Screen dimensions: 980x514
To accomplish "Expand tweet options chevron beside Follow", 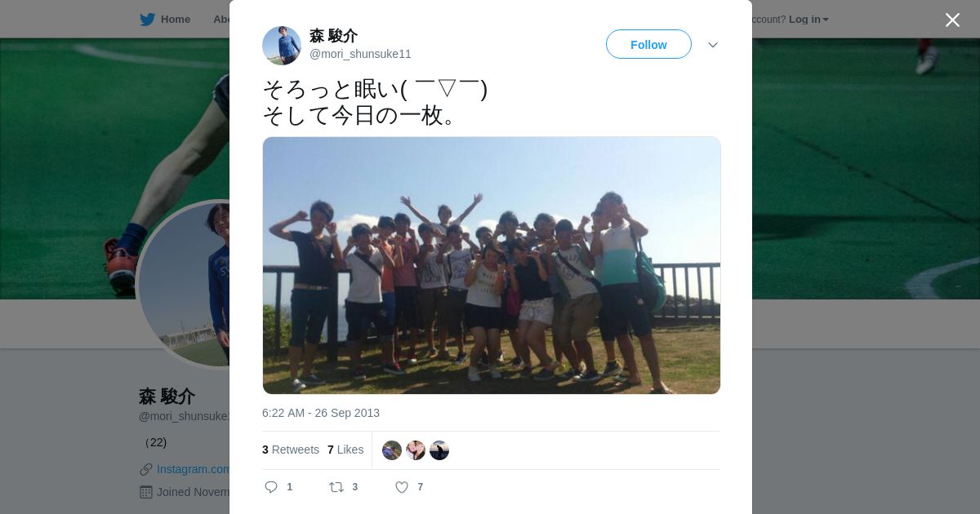I will (713, 45).
